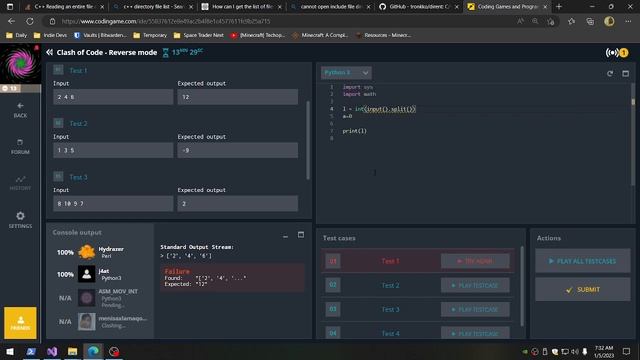This screenshot has height=360, width=640.
Task: Click Test 3 expected output field
Action: click(238, 203)
